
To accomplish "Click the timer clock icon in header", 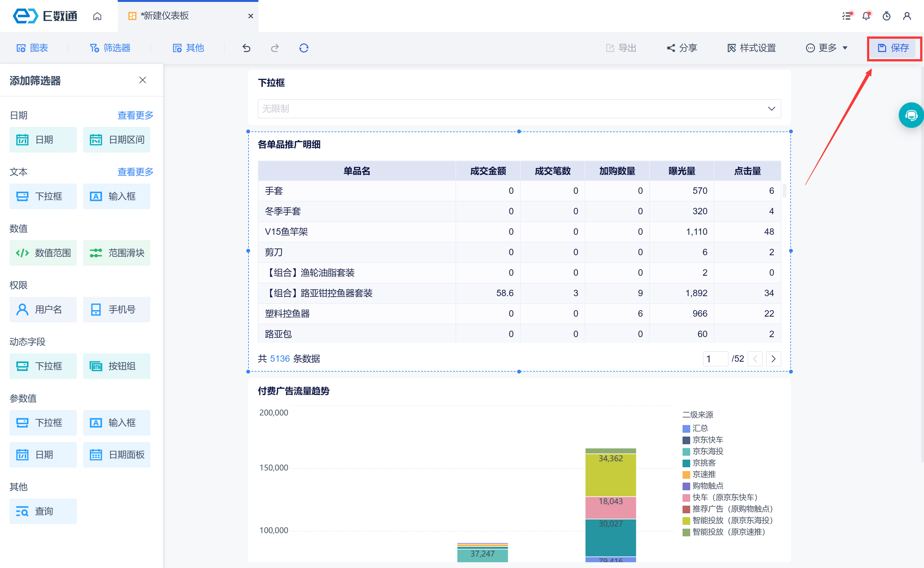I will 887,16.
